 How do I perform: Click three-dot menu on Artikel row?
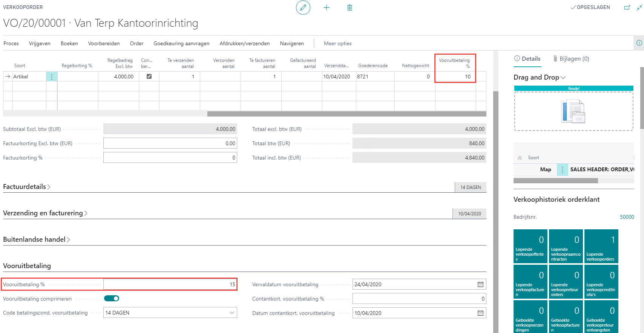point(52,77)
